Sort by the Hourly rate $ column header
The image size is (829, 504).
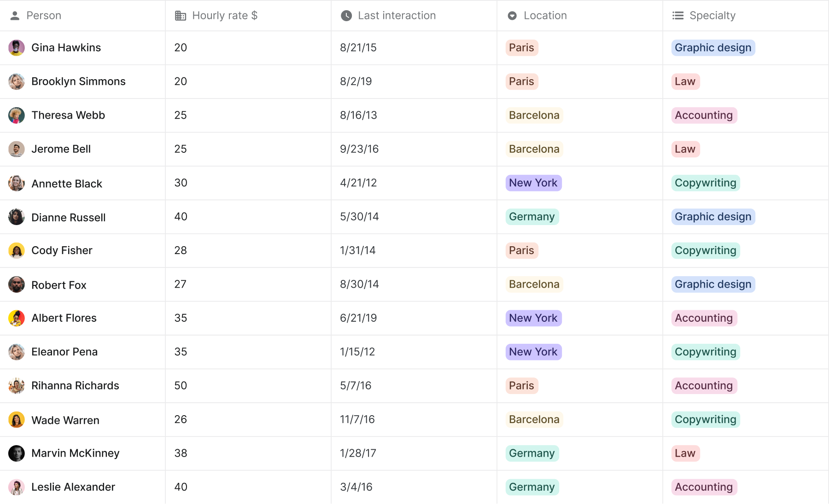(224, 16)
